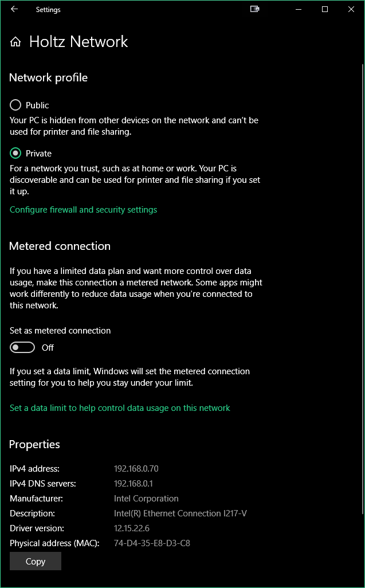Click the compact overlay icon in title bar
Screen dimensions: 365x588
click(x=255, y=9)
